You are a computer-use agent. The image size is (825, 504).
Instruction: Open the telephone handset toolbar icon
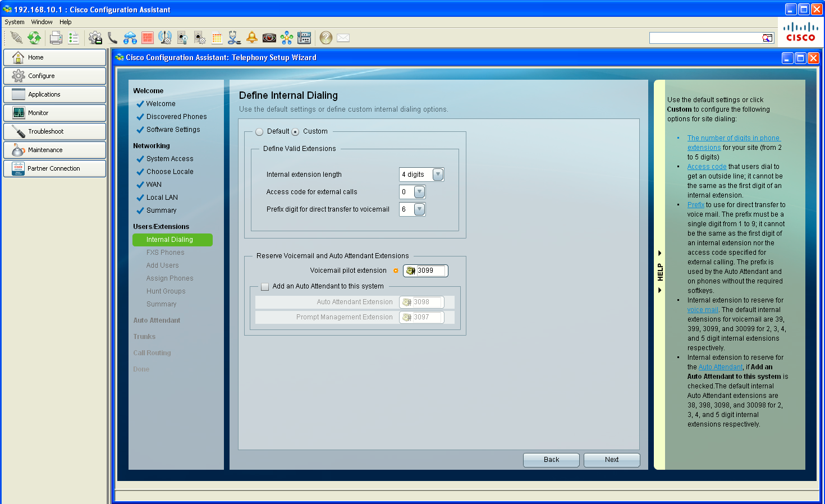pos(113,38)
